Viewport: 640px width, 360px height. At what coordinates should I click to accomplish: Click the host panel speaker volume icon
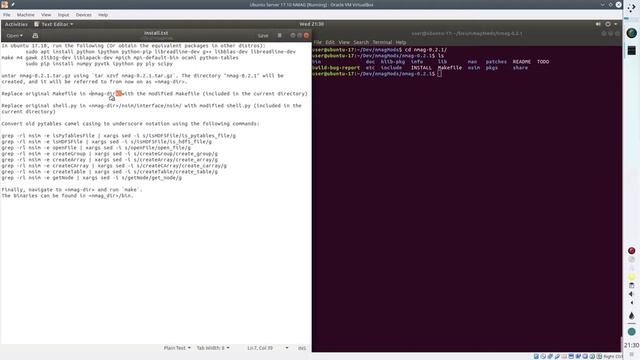click(x=631, y=294)
